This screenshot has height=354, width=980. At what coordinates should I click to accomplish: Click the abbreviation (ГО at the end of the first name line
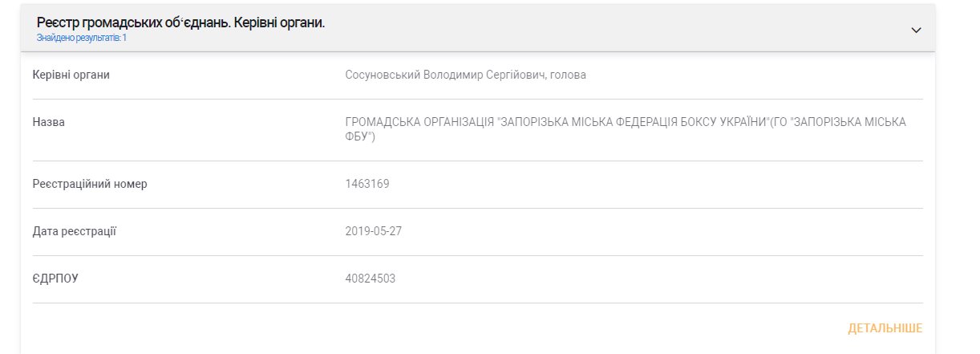click(776, 123)
